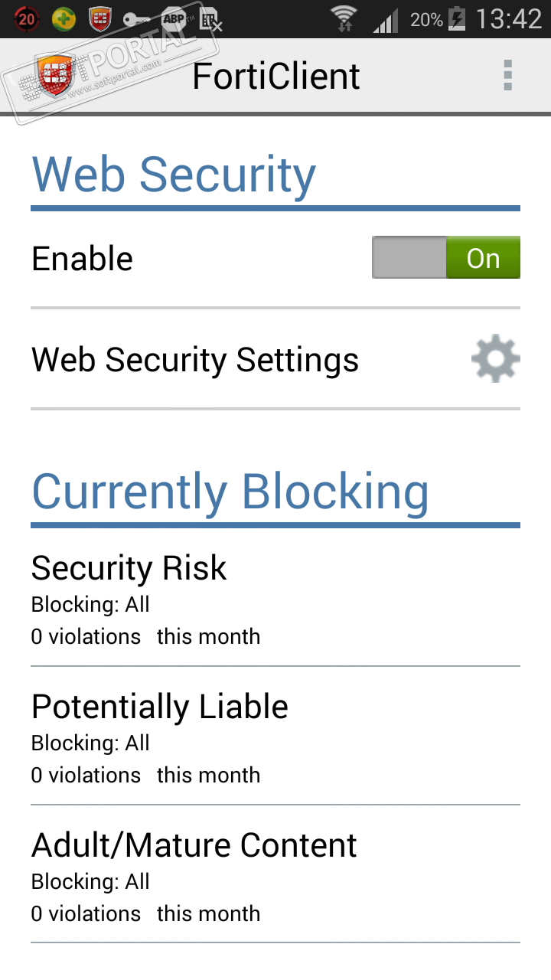The height and width of the screenshot is (980, 551).
Task: Tap the mobile signal strength icon
Action: click(385, 20)
